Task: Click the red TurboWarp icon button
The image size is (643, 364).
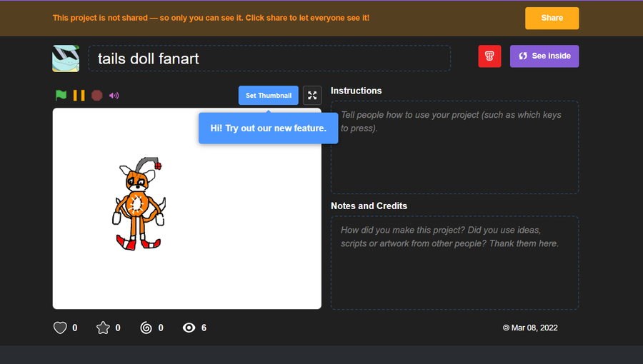Action: pyautogui.click(x=489, y=56)
